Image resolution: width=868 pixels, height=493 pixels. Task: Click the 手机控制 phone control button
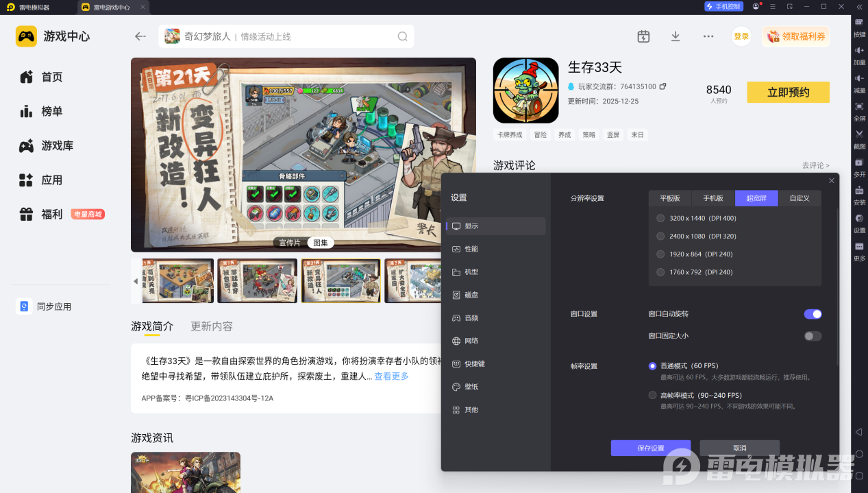(723, 6)
